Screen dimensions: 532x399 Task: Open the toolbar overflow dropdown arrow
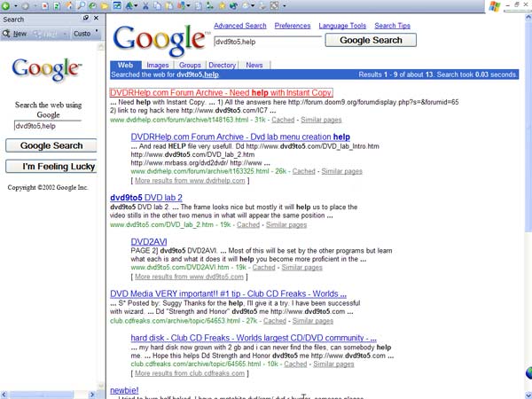point(285,6)
